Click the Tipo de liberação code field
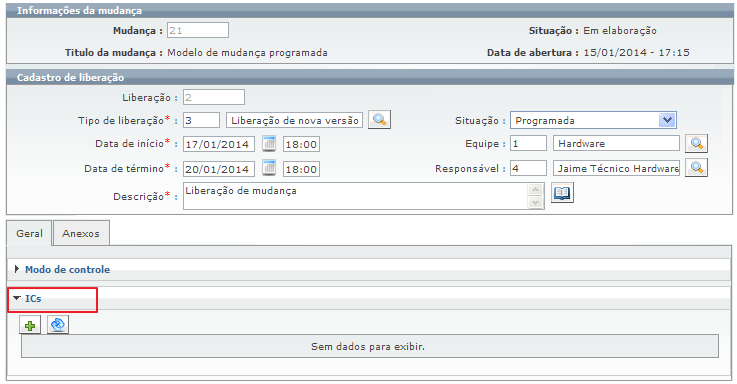737x384 pixels. (201, 120)
